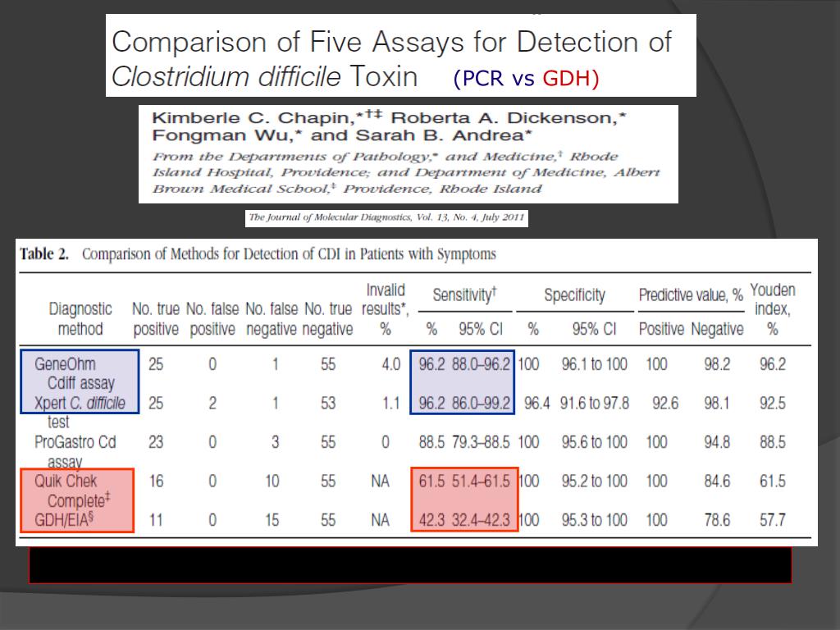The height and width of the screenshot is (630, 840).
Task: Select false negative count "3" for ProGastro
Action: pyautogui.click(x=275, y=442)
